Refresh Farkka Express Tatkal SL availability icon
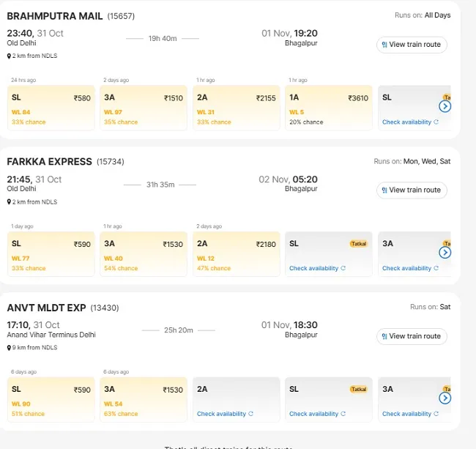This screenshot has width=476, height=449. [343, 268]
